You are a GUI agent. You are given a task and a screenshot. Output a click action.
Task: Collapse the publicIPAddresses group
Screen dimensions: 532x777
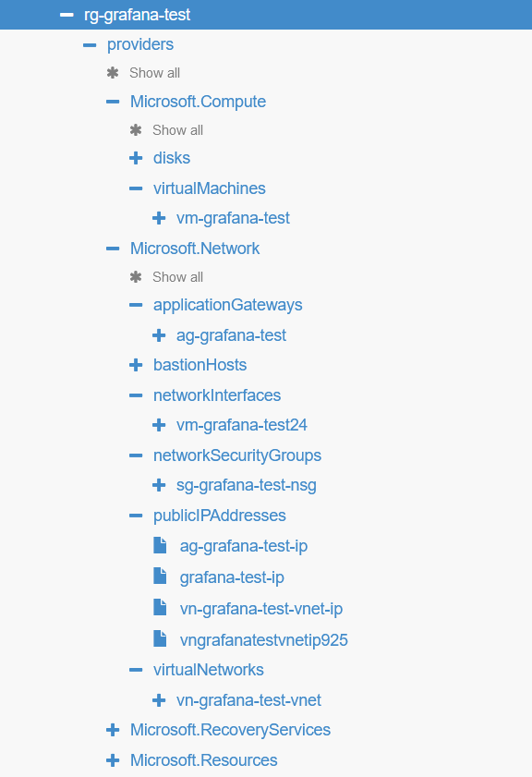tap(136, 516)
